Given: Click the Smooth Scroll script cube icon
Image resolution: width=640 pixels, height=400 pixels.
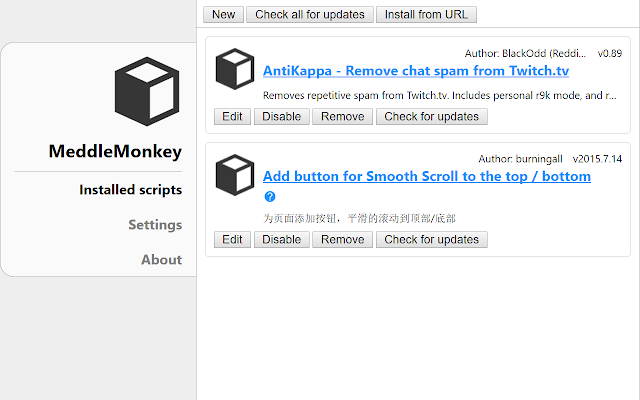Looking at the screenshot, I should click(x=234, y=175).
